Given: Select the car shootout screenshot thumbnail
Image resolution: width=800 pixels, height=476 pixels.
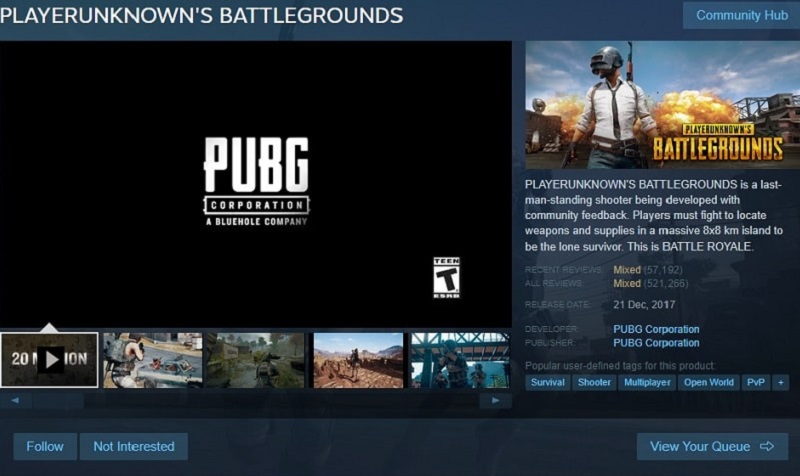Looking at the screenshot, I should (x=153, y=360).
